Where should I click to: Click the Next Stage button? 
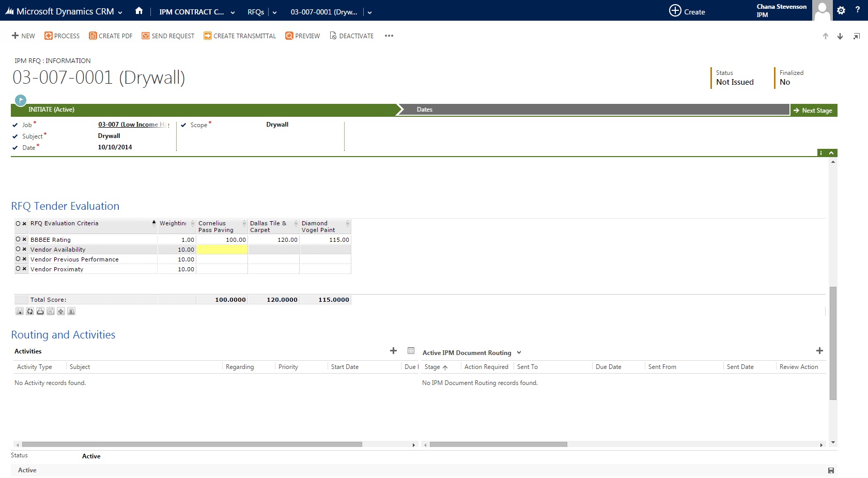[x=814, y=110]
